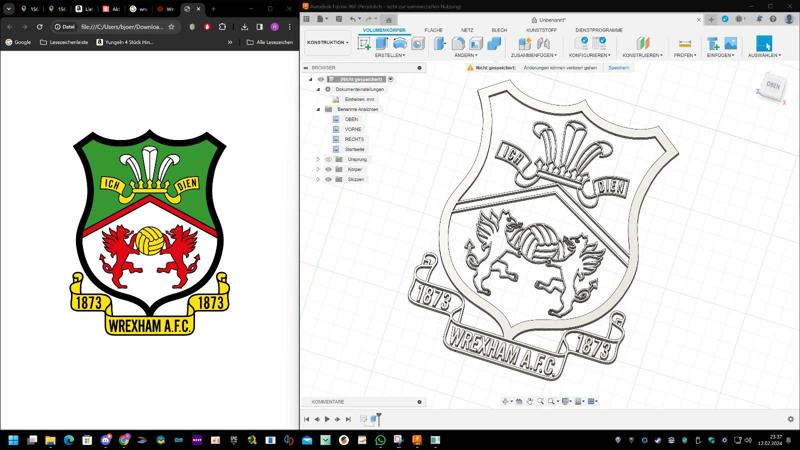Expand the Skizzen tree node
This screenshot has height=450, width=800.
318,180
